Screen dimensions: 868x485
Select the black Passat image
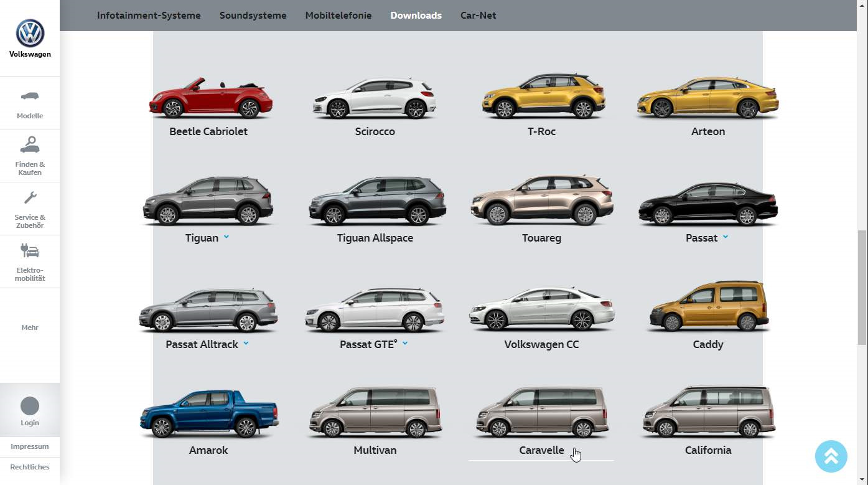click(708, 204)
